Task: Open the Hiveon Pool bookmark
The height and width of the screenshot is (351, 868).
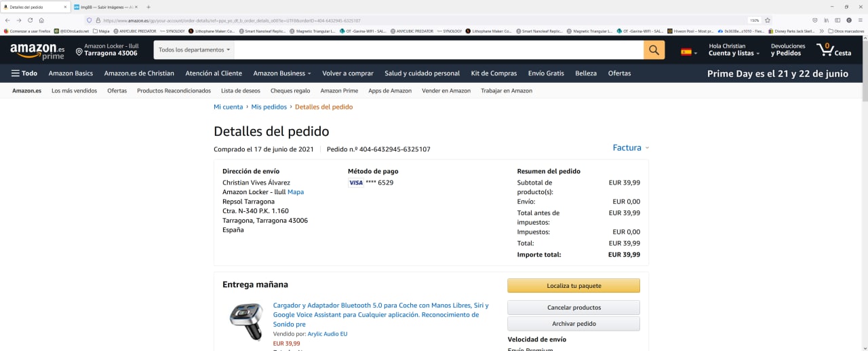Action: [691, 31]
